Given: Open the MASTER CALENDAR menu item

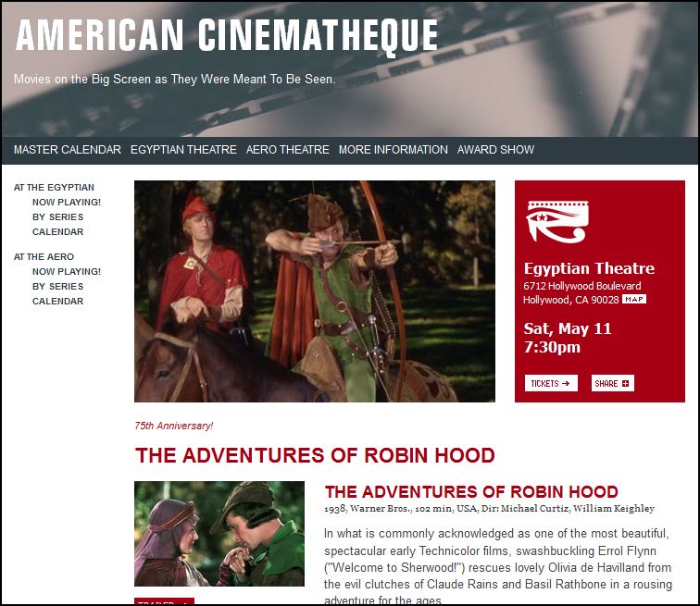Looking at the screenshot, I should 68,150.
